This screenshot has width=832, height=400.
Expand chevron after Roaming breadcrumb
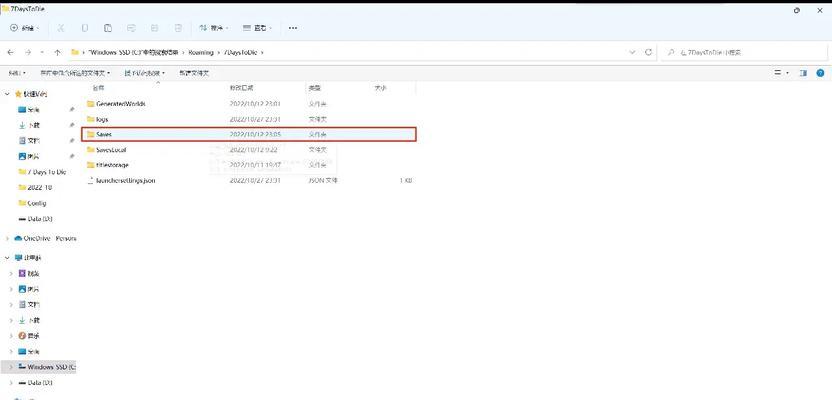218,53
